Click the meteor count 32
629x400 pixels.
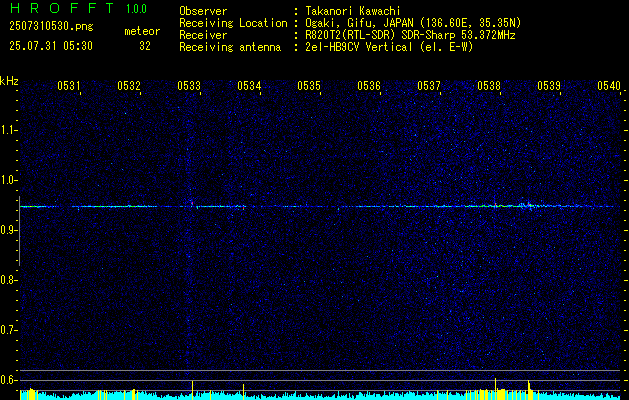[x=145, y=46]
